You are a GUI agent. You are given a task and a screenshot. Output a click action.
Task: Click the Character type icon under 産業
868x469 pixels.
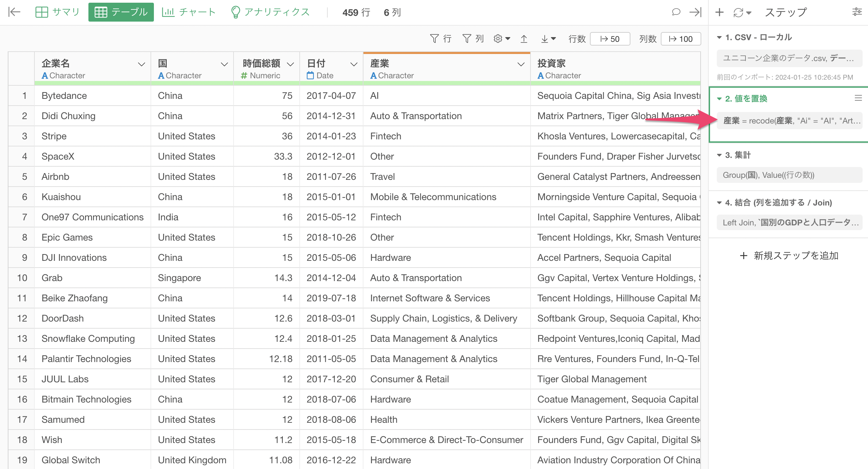coord(373,76)
